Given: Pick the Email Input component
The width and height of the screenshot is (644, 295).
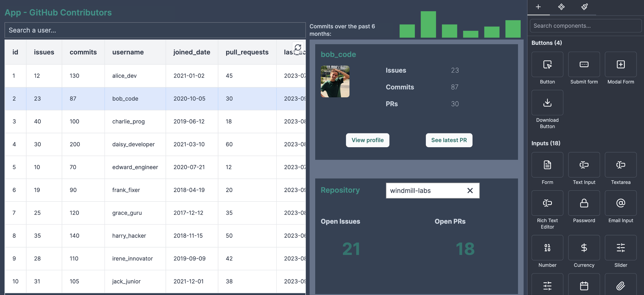Looking at the screenshot, I should coord(620,203).
